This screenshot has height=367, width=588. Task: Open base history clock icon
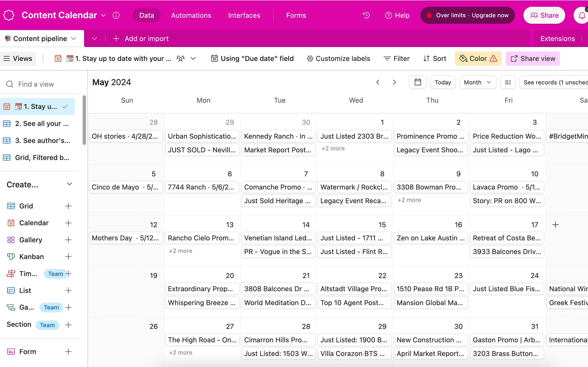pos(366,15)
